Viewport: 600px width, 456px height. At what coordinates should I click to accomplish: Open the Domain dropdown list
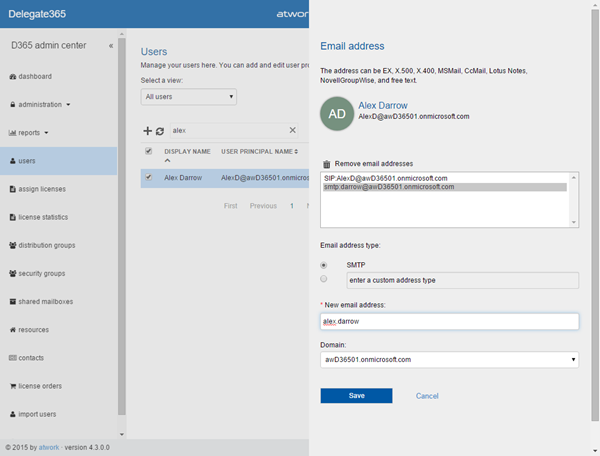click(x=450, y=358)
